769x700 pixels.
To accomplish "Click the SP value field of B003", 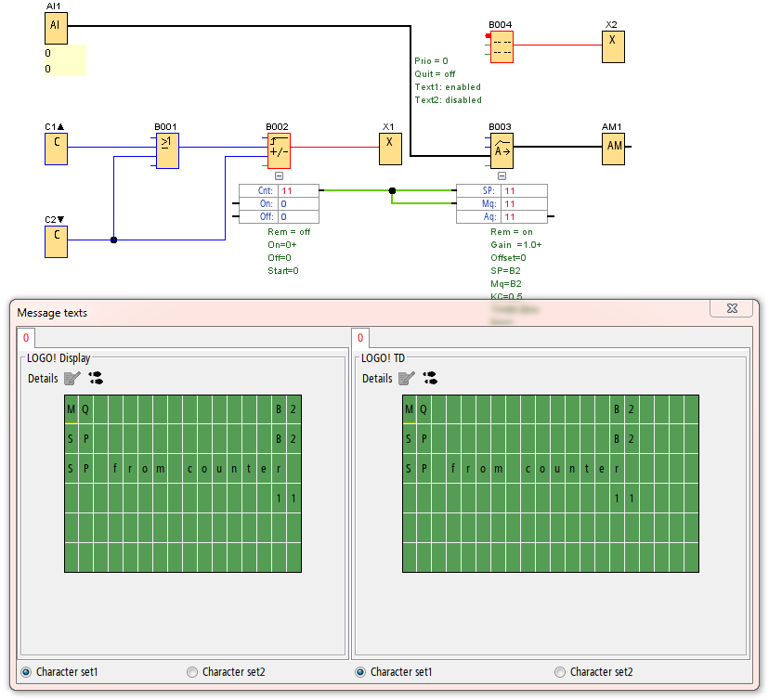I will tap(524, 191).
